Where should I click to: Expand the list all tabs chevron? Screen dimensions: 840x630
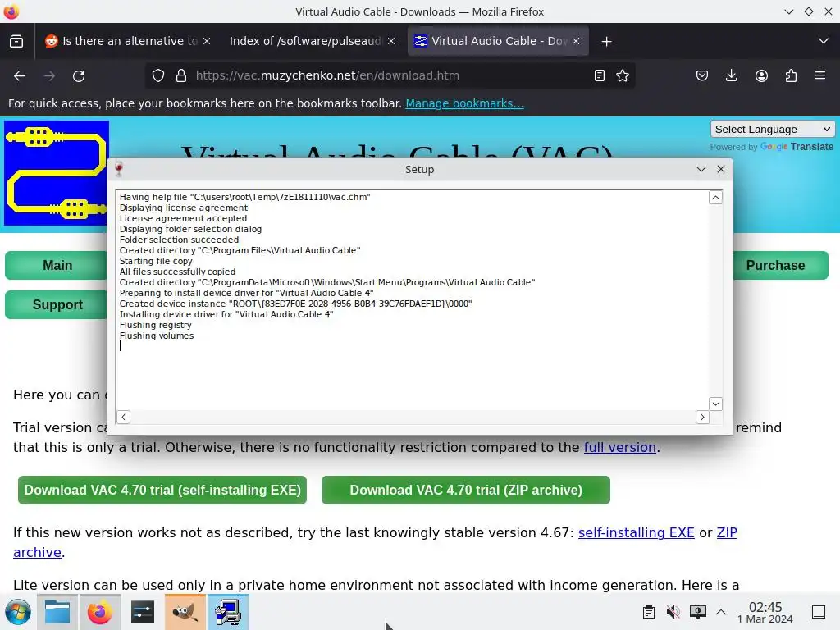(824, 41)
